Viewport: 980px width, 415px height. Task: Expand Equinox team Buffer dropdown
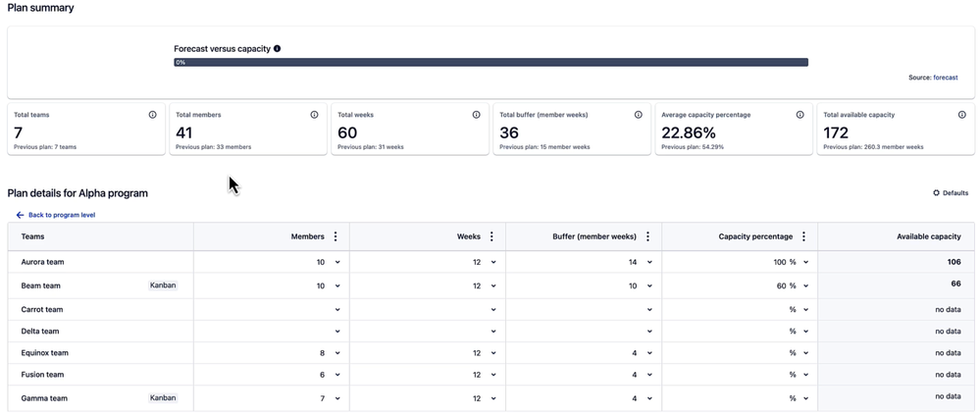[650, 353]
